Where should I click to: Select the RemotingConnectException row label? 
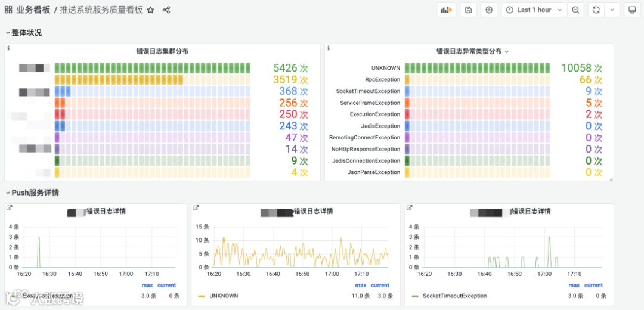365,138
